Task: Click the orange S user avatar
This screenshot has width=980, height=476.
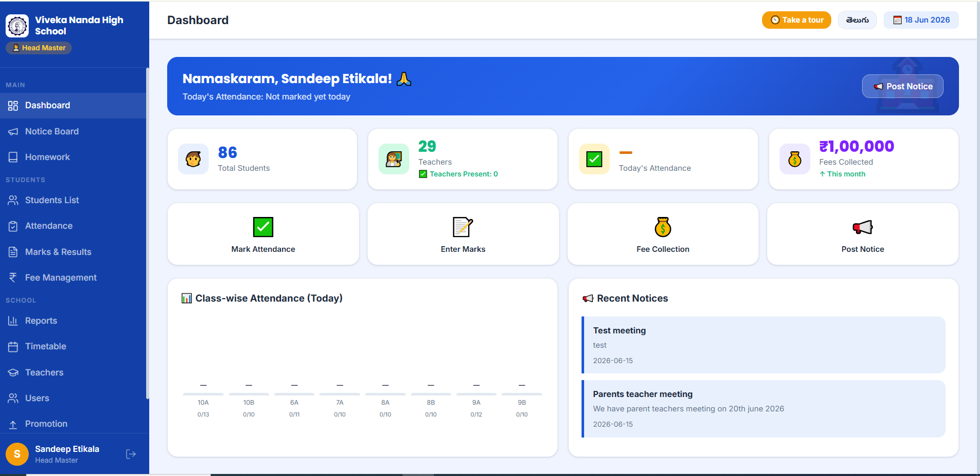Action: [x=17, y=454]
